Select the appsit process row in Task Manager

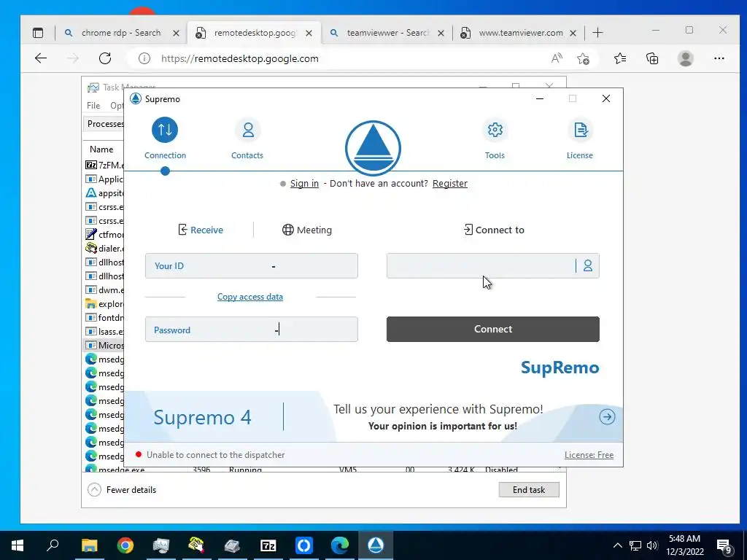(104, 192)
